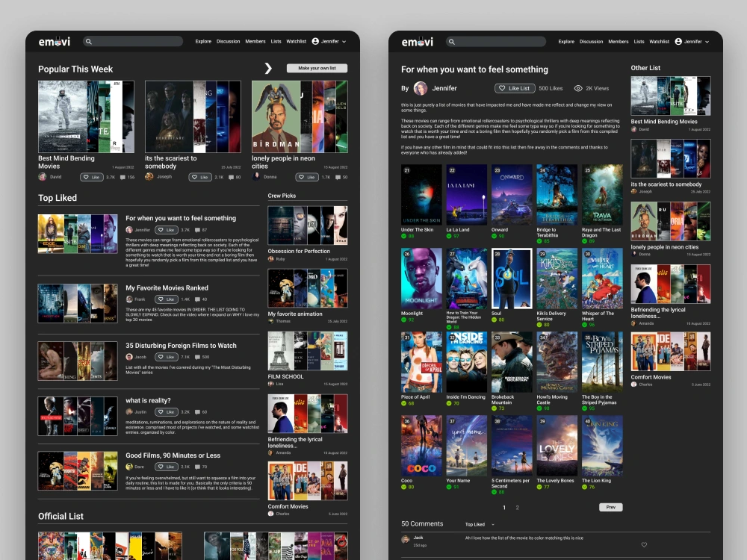This screenshot has width=747, height=560.
Task: Click the heart icon on Jack's comment
Action: [644, 545]
